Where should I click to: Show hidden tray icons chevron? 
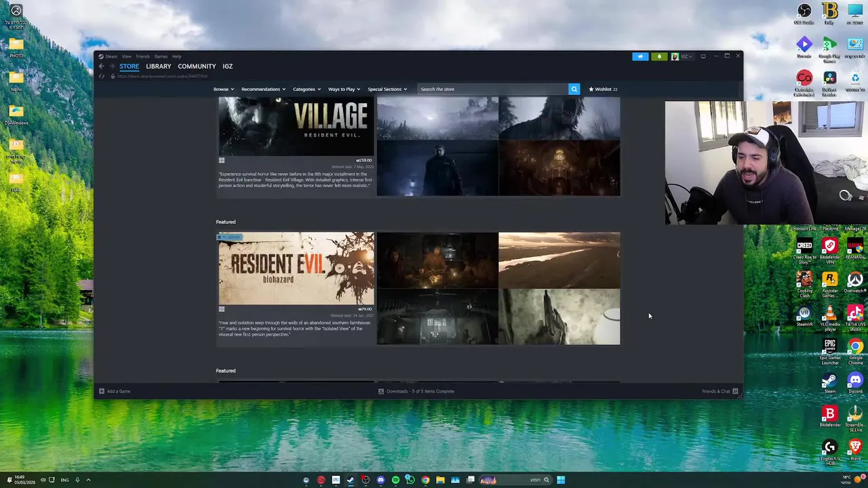pyautogui.click(x=88, y=480)
